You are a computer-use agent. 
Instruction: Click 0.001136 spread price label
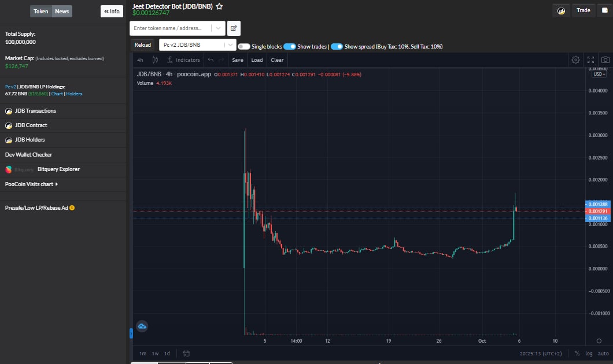tap(597, 218)
